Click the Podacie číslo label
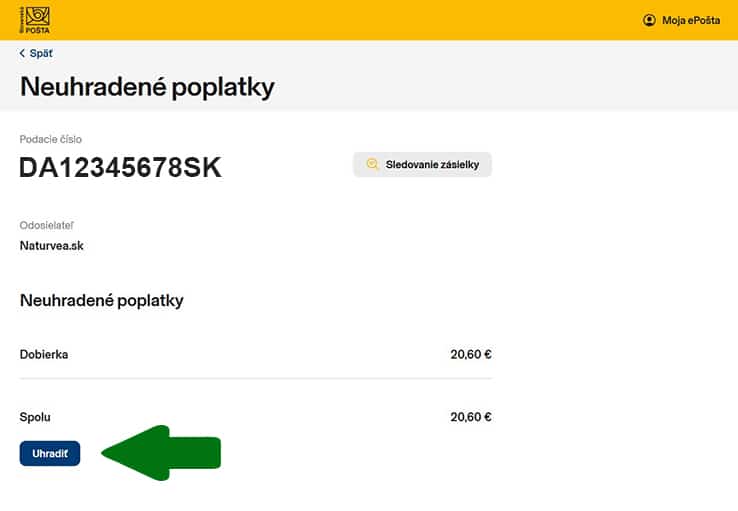This screenshot has width=738, height=511. point(50,138)
